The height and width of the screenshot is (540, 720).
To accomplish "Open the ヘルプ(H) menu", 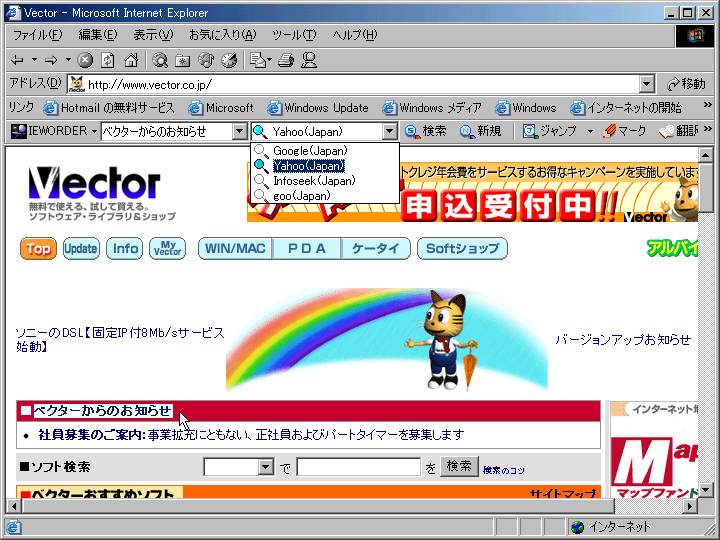I will coord(354,35).
